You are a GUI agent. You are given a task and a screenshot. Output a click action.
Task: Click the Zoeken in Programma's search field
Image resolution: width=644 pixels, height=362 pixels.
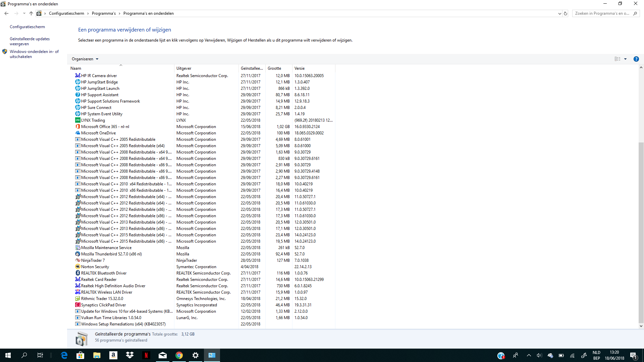[x=602, y=13]
